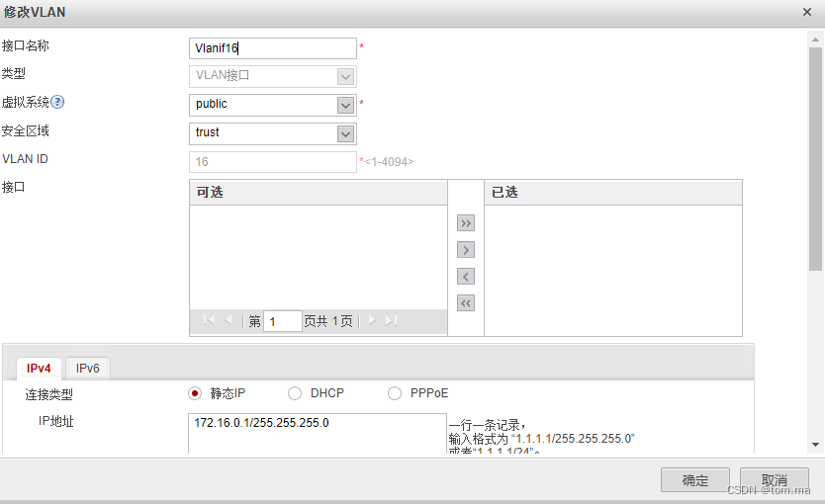Go to previous page of available interfaces

pyautogui.click(x=229, y=320)
